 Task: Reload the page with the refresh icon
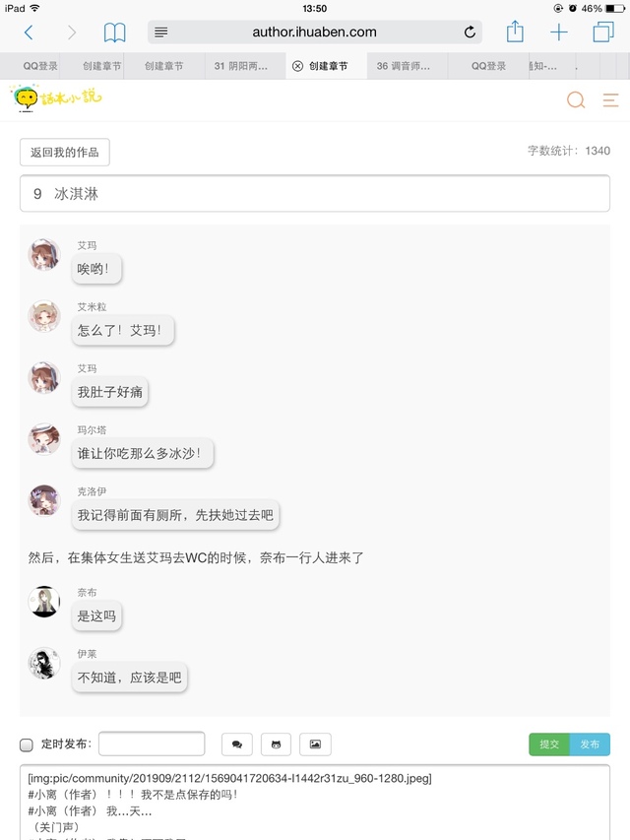(x=470, y=32)
